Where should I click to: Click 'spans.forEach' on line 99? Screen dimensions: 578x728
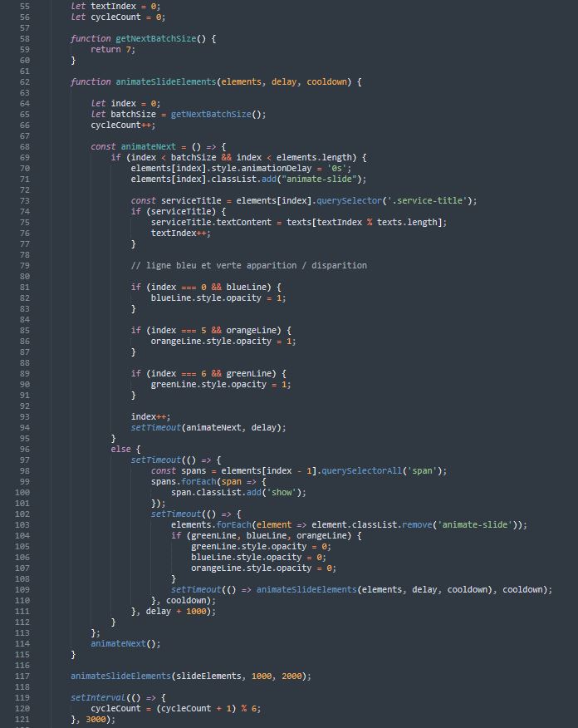coord(184,481)
